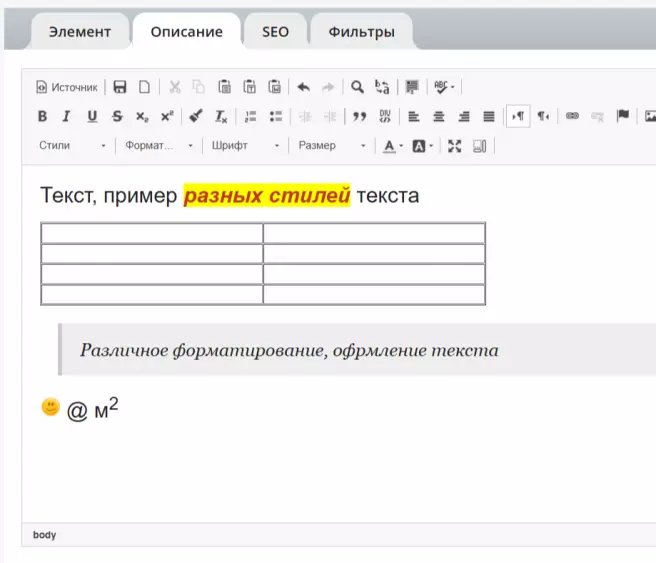The width and height of the screenshot is (656, 563).
Task: Click the м² superscript text
Action: coord(106,409)
